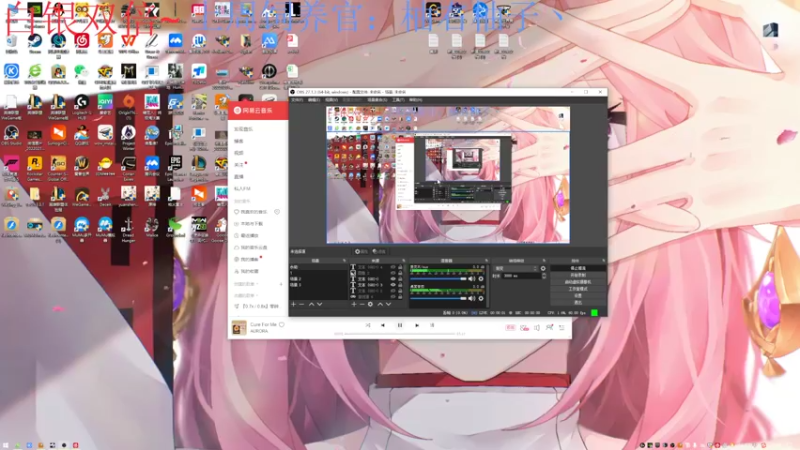Image resolution: width=800 pixels, height=450 pixels.
Task: Click the 开始录制 button in OBS
Action: tap(578, 275)
